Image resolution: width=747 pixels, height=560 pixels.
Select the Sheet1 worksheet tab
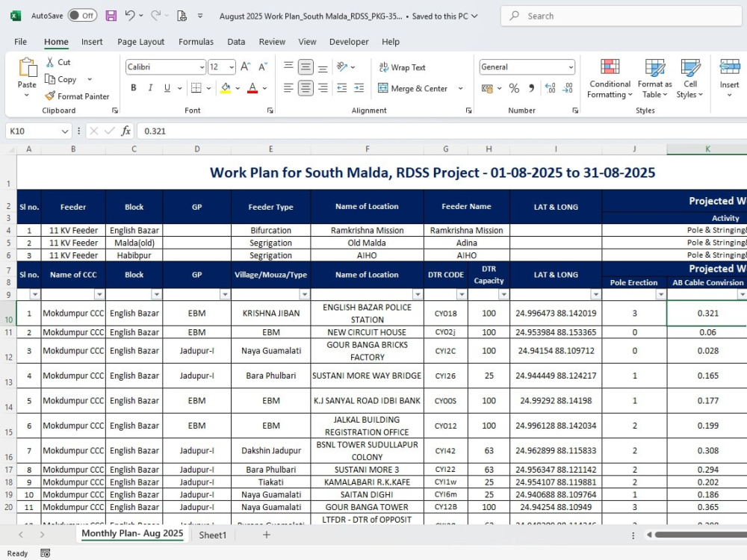212,535
